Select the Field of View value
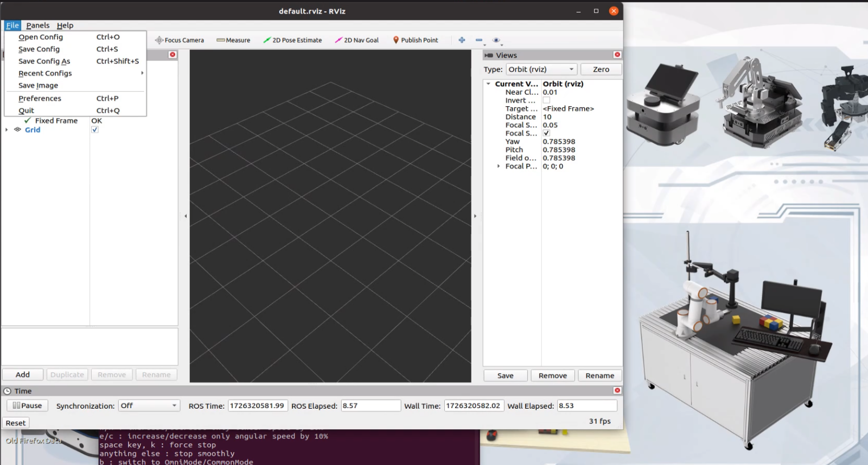This screenshot has width=868, height=465. [559, 158]
